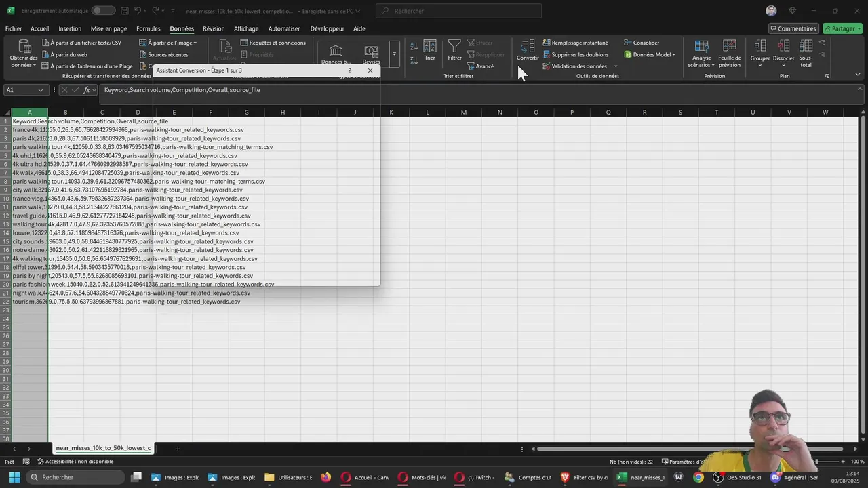
Task: Open the Windows Start menu
Action: [14, 477]
